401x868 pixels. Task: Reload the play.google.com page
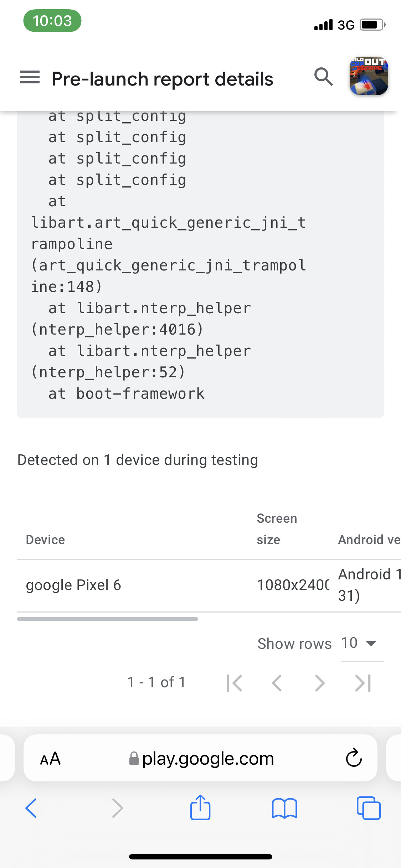click(352, 758)
